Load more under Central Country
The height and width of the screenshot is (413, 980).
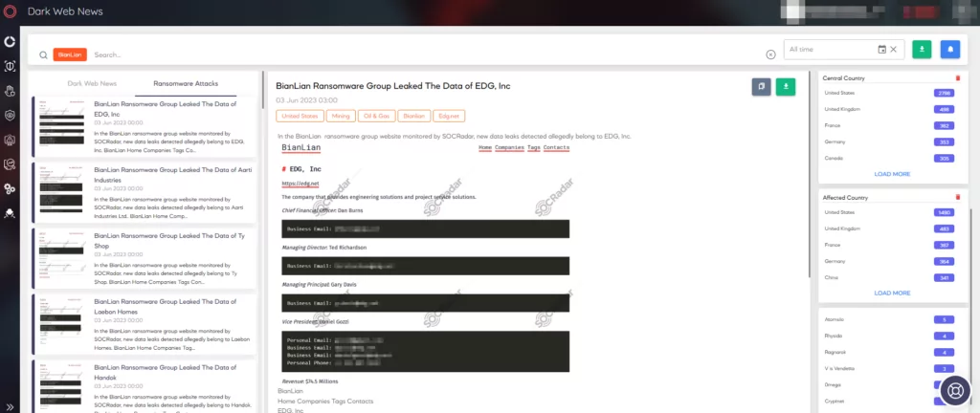(892, 174)
